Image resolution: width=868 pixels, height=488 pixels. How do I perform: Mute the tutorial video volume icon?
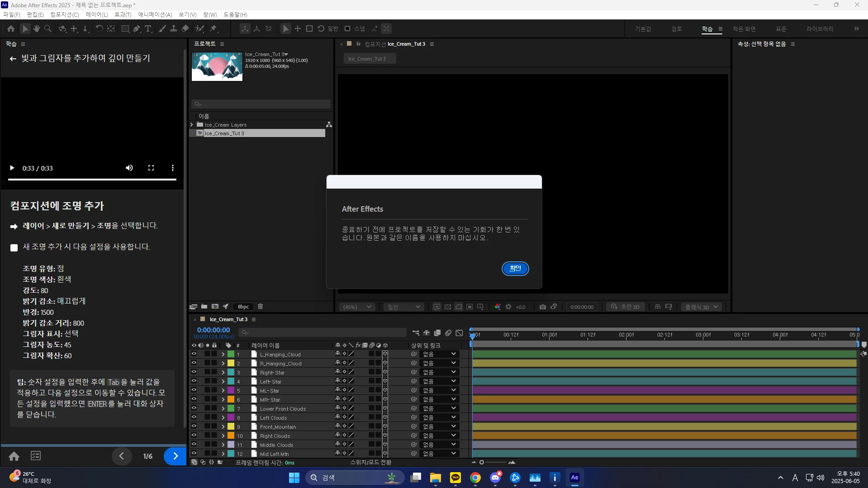[x=129, y=168]
